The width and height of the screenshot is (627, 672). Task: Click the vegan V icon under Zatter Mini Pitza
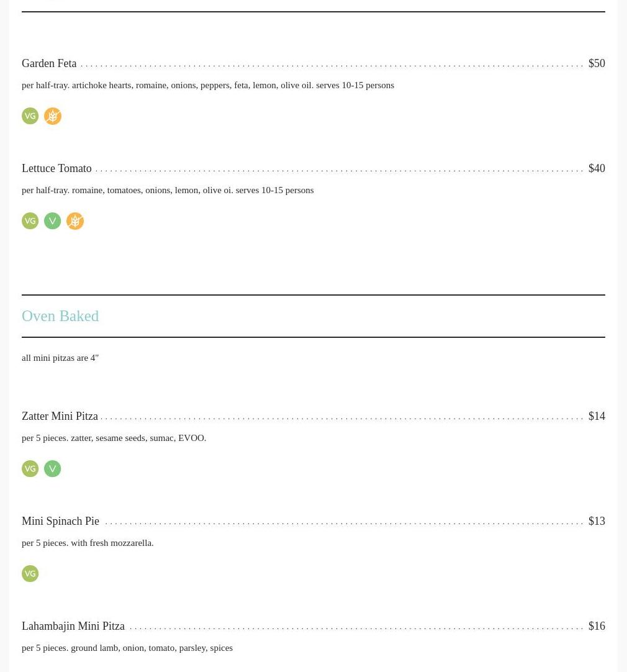(x=53, y=469)
